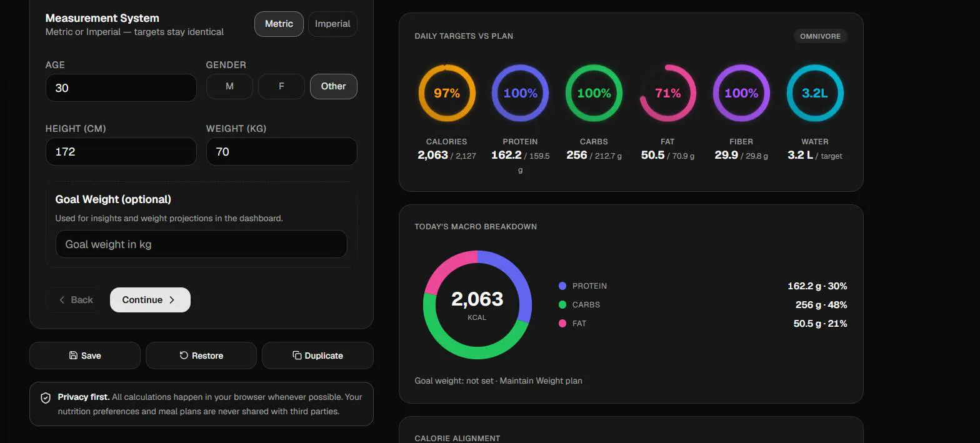Click the pink Fat legend dot
Image resolution: width=980 pixels, height=443 pixels.
tap(562, 324)
